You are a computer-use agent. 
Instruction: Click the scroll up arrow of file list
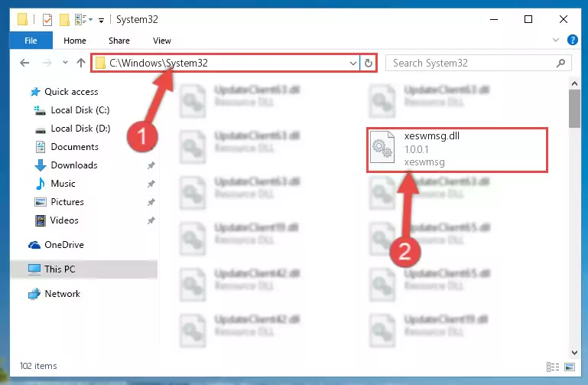tap(574, 83)
